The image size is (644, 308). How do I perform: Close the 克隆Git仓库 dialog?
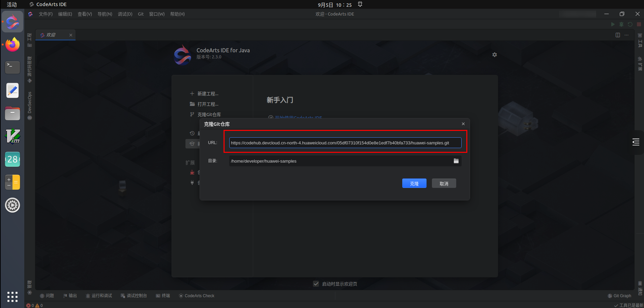click(x=463, y=124)
